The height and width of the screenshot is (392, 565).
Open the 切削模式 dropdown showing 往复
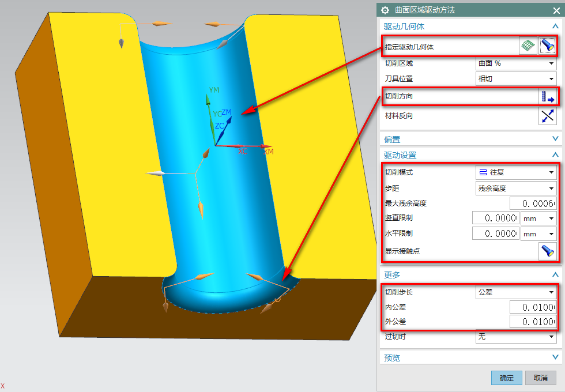(x=515, y=172)
